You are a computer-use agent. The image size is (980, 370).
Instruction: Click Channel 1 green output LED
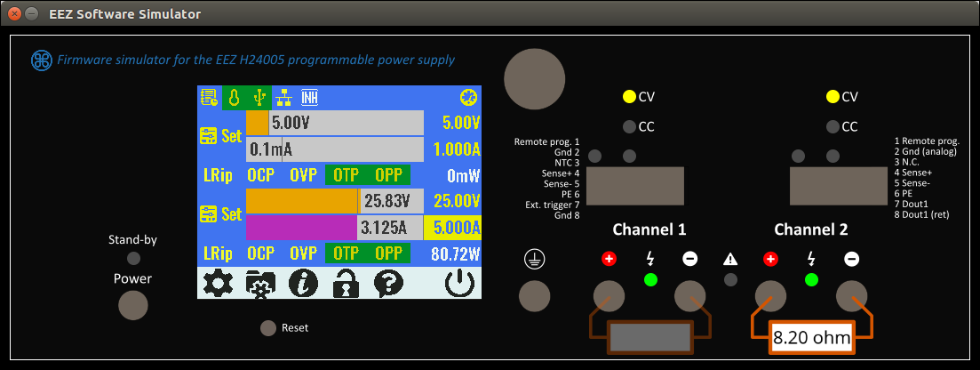[650, 279]
